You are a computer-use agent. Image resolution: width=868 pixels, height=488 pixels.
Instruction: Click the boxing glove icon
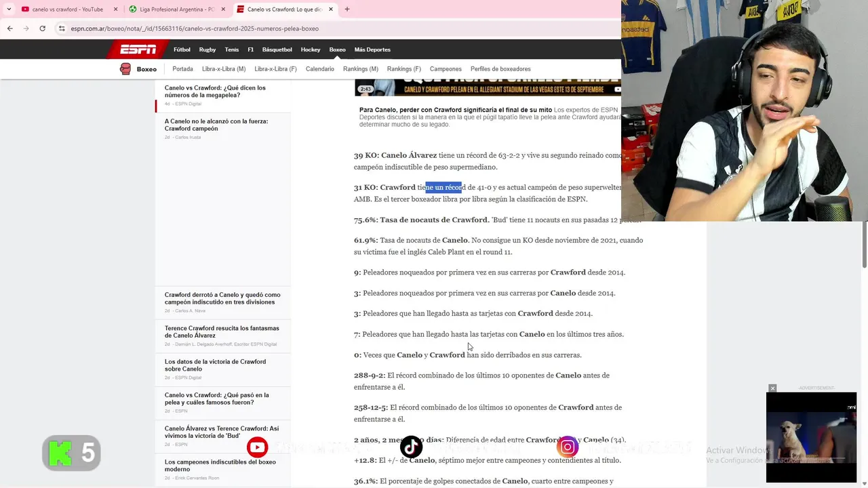(x=125, y=69)
